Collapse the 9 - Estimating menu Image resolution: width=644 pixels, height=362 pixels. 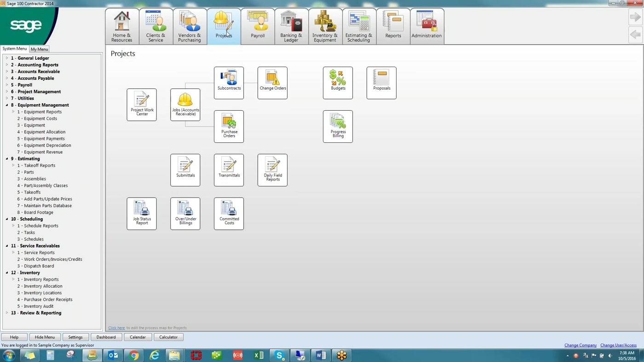(x=7, y=159)
